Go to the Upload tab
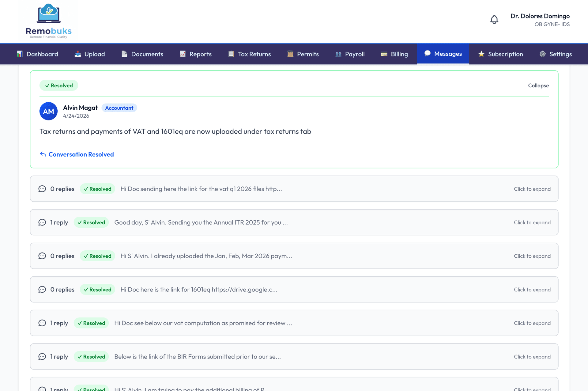 [90, 54]
